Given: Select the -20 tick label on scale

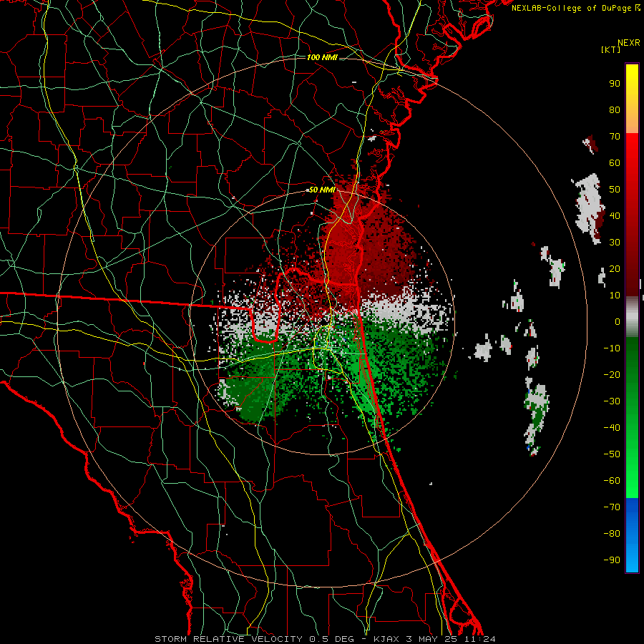Looking at the screenshot, I should coord(612,375).
